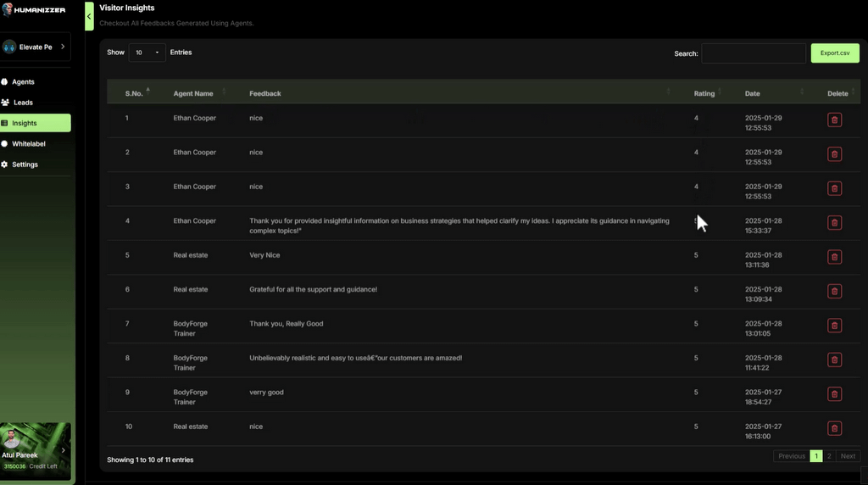
Task: Delete row 10 Real estate feedback
Action: coord(834,428)
